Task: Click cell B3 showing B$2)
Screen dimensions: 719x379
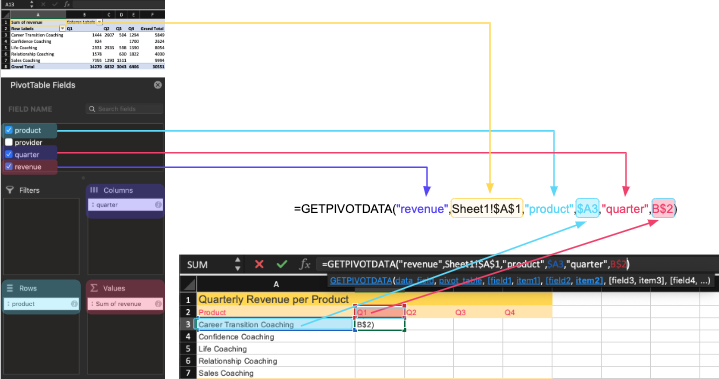Action: pyautogui.click(x=380, y=324)
